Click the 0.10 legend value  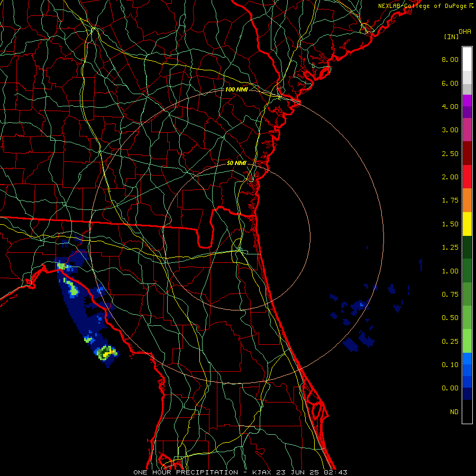[x=450, y=365]
